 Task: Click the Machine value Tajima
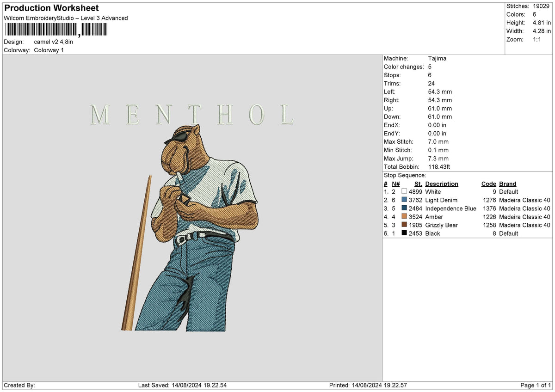click(437, 58)
